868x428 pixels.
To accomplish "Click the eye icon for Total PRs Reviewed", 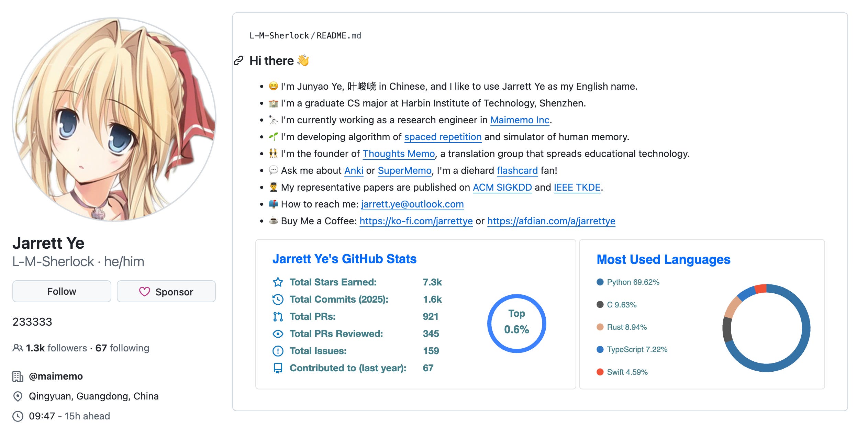I will (x=278, y=334).
